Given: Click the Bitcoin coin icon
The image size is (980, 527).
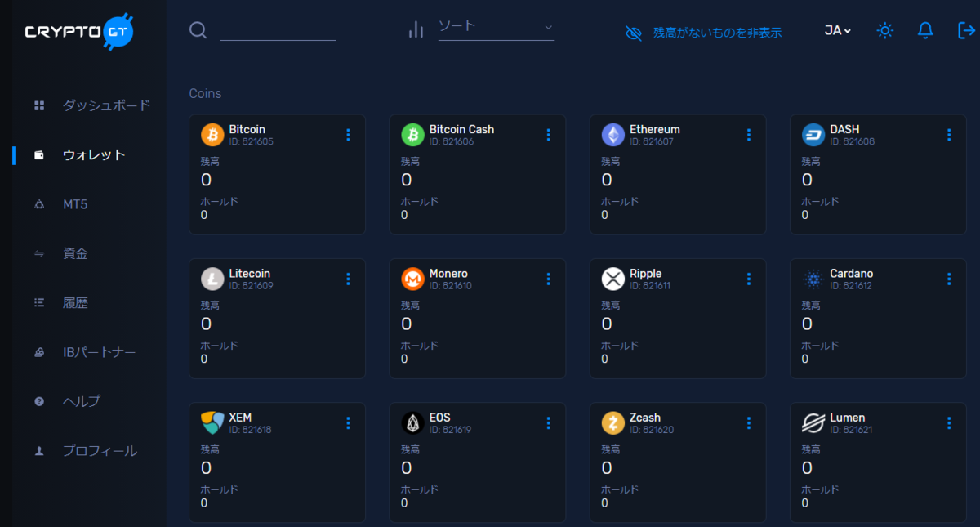Looking at the screenshot, I should (212, 134).
